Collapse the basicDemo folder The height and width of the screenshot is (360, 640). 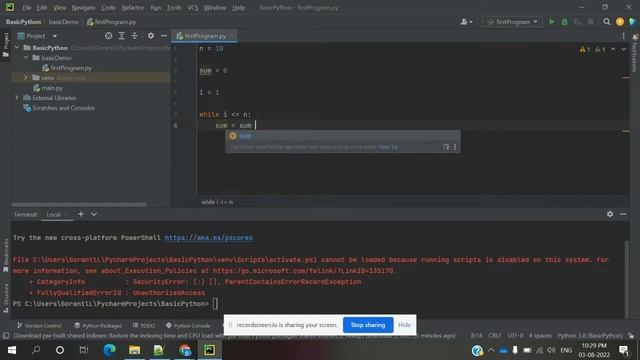[26, 58]
